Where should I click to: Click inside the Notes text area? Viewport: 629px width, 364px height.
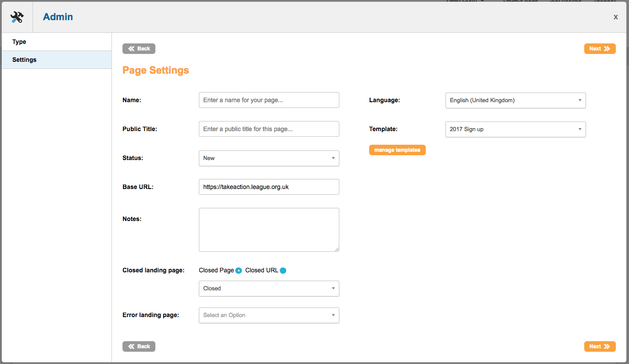point(269,230)
